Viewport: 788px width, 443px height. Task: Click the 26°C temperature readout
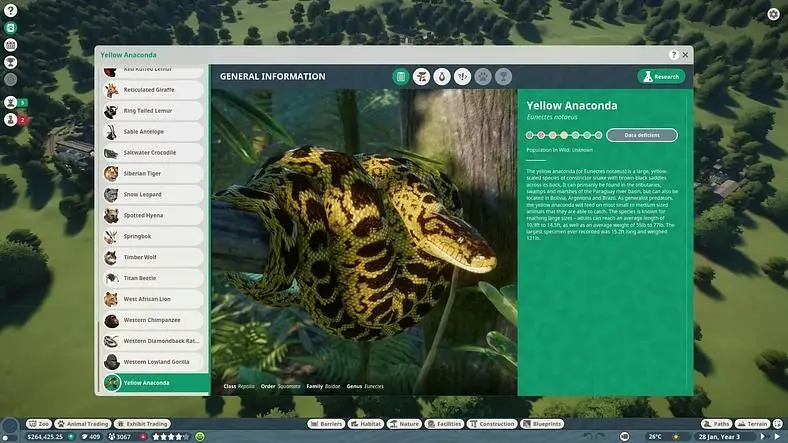coord(655,436)
